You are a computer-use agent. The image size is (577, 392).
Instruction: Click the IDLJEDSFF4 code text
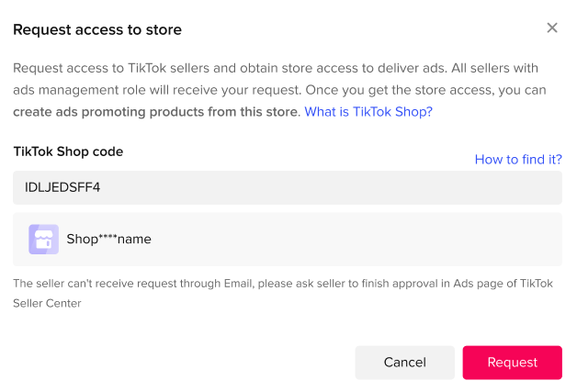62,187
